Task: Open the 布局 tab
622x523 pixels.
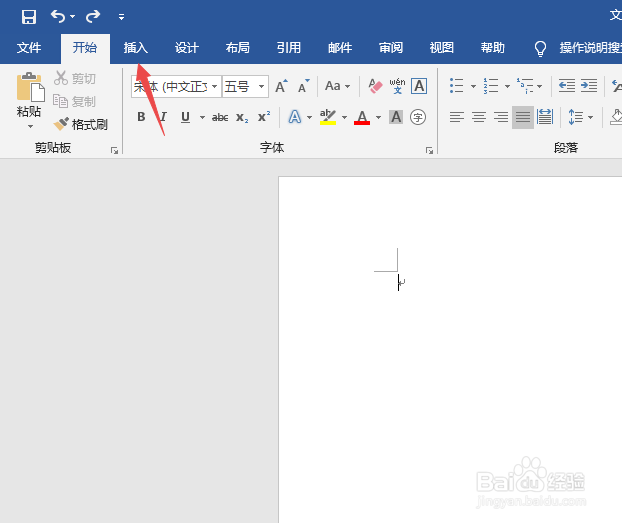Action: point(238,48)
